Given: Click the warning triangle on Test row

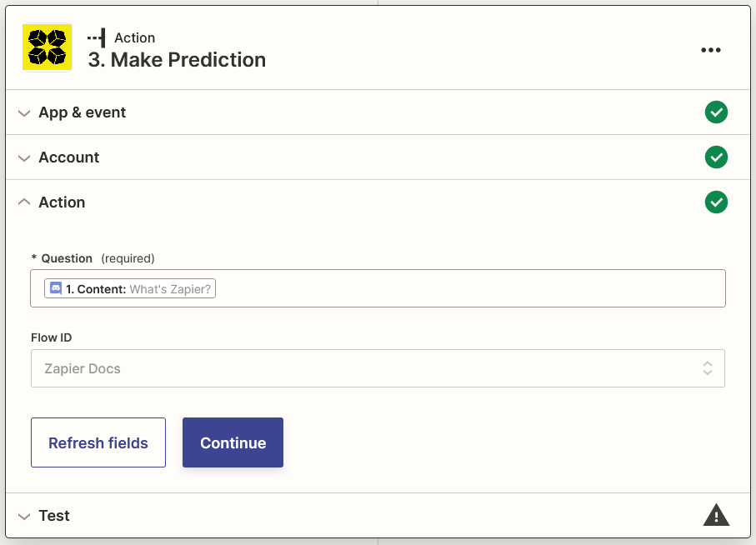Looking at the screenshot, I should pos(716,516).
